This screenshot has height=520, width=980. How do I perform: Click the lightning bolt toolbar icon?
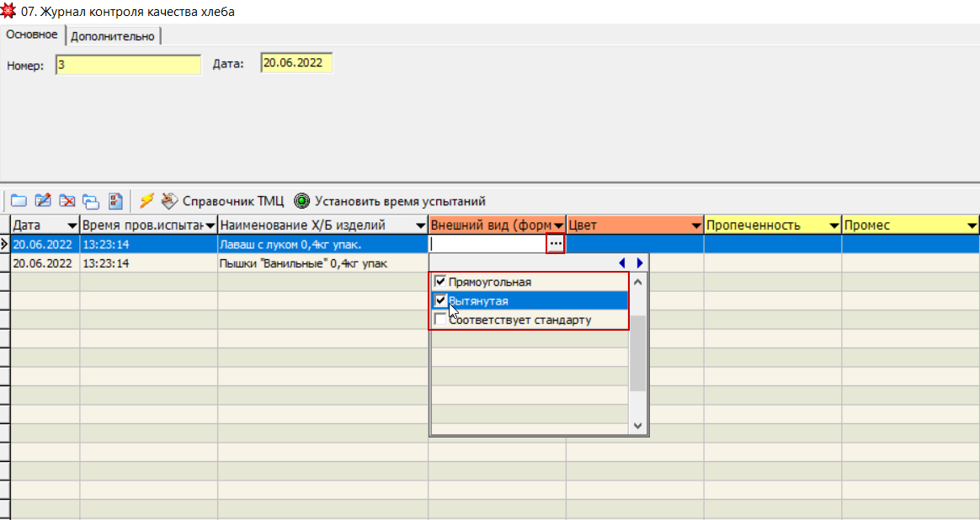[146, 201]
